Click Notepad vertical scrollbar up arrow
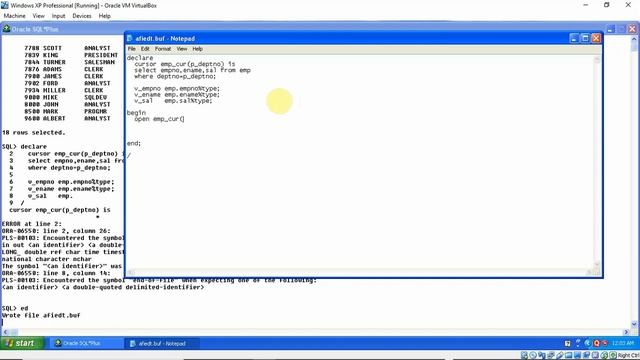 pyautogui.click(x=597, y=60)
